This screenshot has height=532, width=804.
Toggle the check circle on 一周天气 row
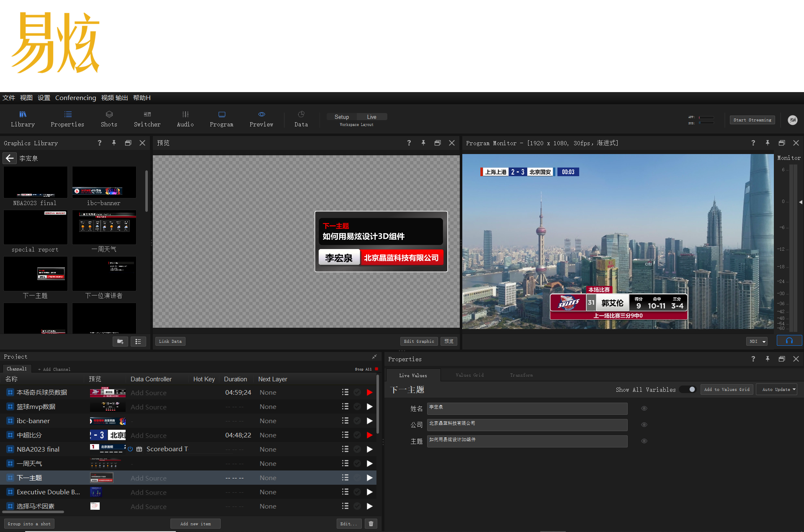[x=357, y=463]
